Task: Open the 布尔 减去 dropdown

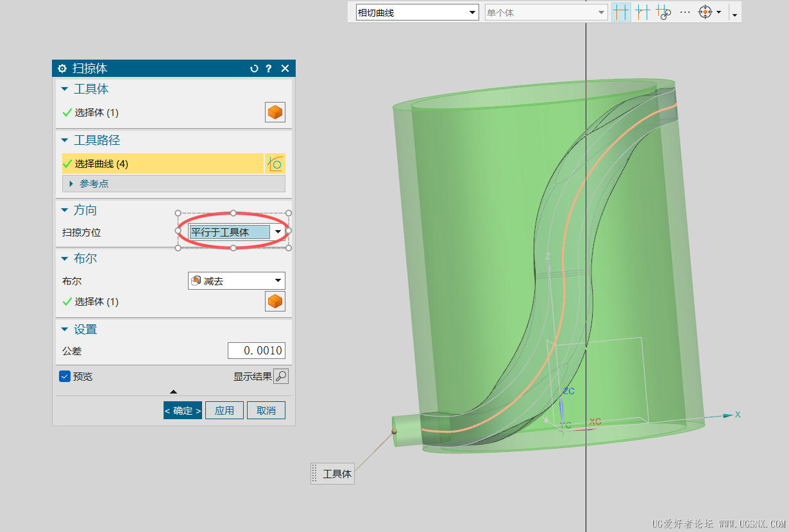Action: pos(237,281)
